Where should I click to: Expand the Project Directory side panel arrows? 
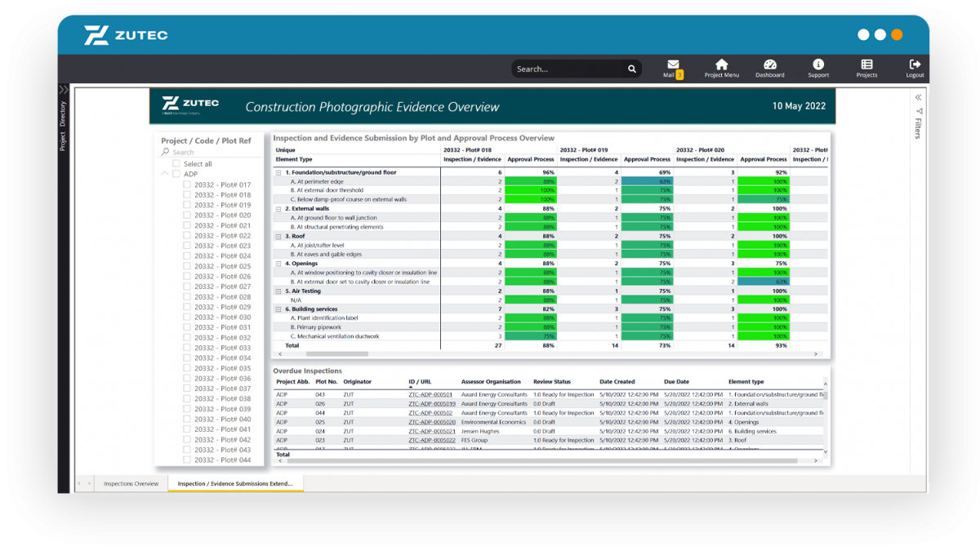(63, 90)
